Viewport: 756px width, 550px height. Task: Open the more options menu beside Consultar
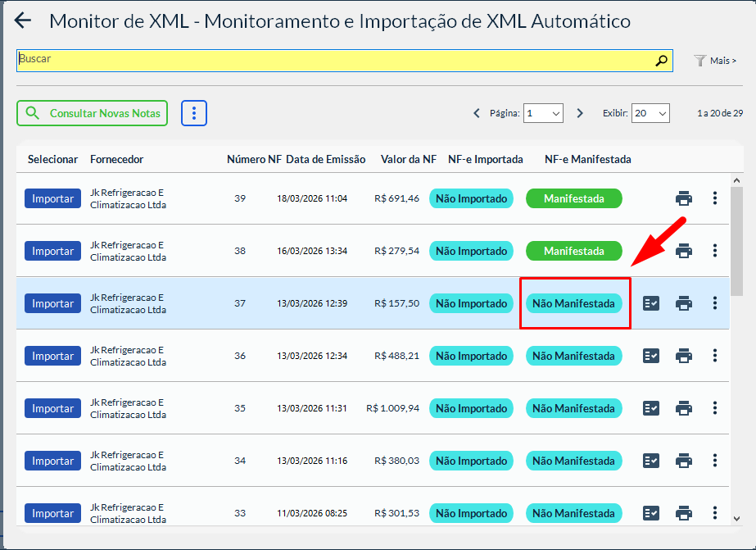pyautogui.click(x=194, y=114)
